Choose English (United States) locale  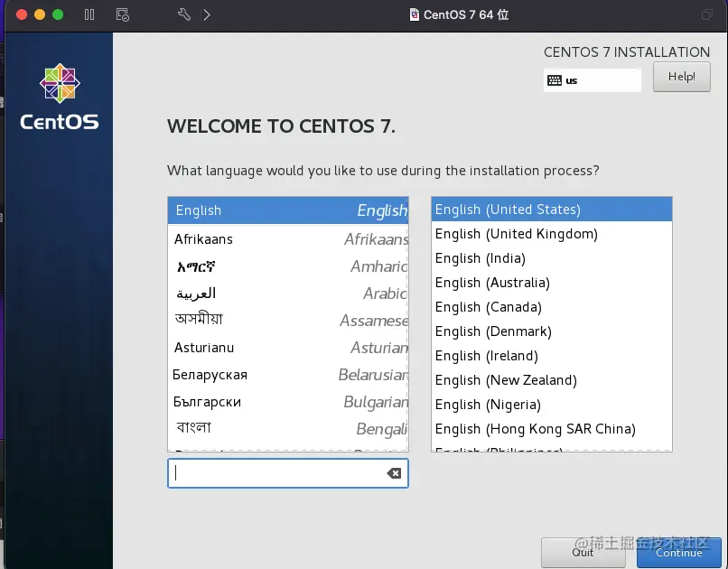click(x=552, y=210)
